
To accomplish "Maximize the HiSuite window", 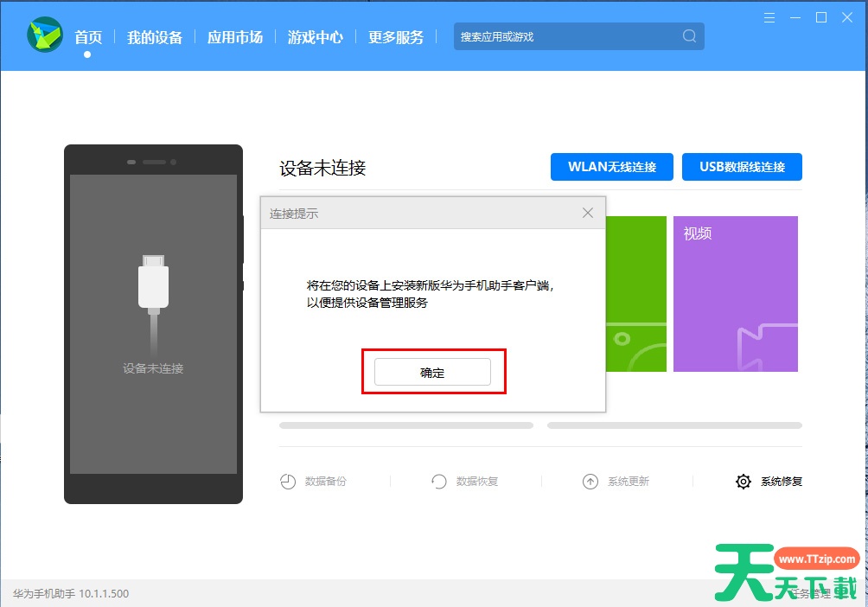I will pos(821,17).
